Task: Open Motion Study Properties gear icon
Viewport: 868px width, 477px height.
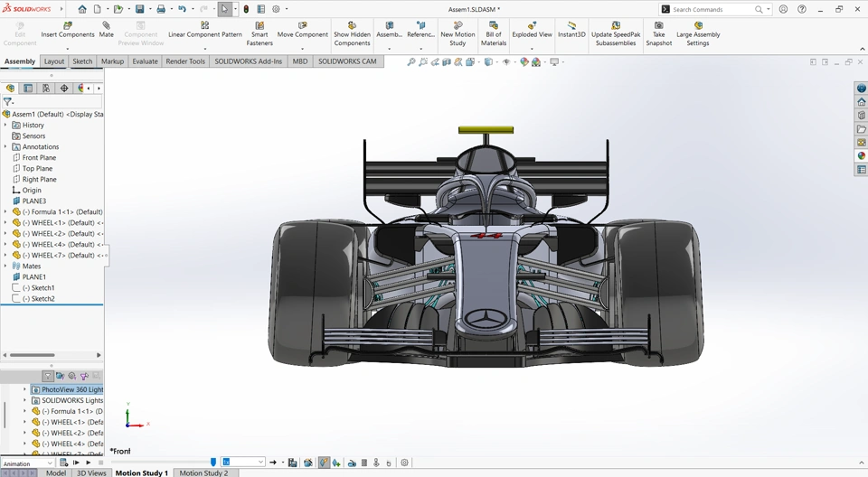Action: point(405,463)
